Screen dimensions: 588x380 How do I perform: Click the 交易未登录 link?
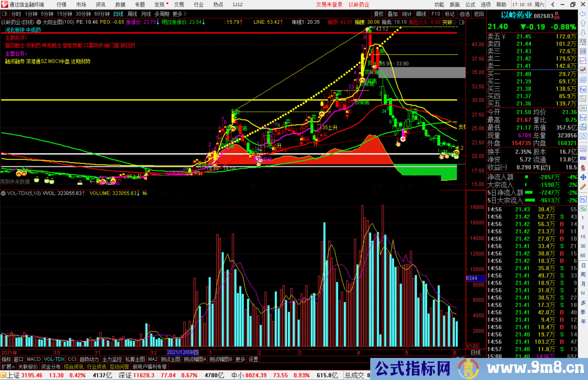click(329, 5)
